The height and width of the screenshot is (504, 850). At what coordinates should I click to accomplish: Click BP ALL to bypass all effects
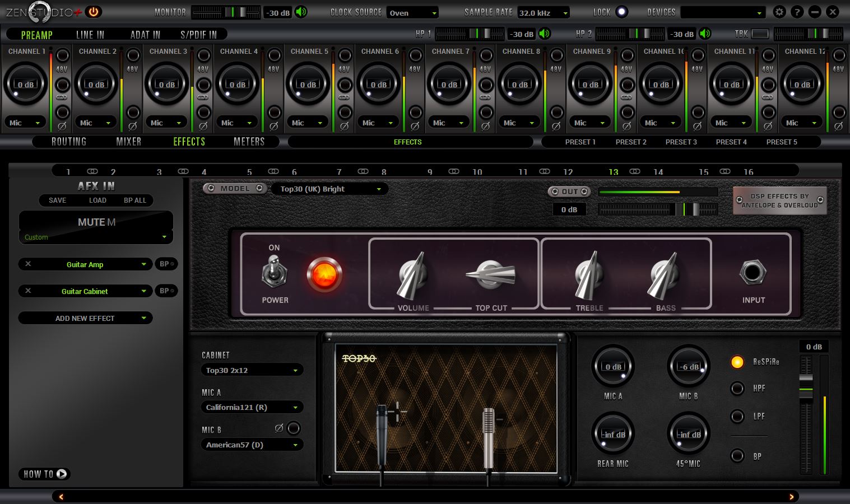[x=135, y=200]
